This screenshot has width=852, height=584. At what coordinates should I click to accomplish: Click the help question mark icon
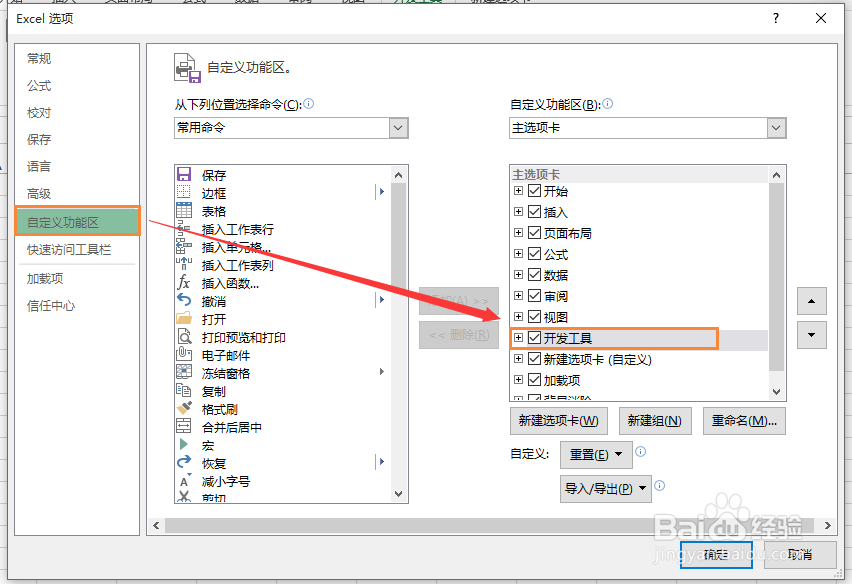[x=776, y=18]
